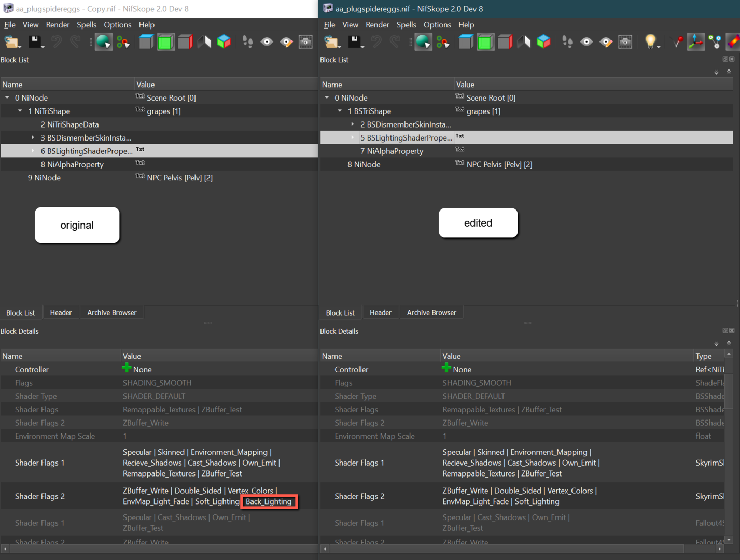Open Header tab in aa_plugspidereggs.nif window
Viewport: 740px width, 560px height.
click(x=380, y=313)
